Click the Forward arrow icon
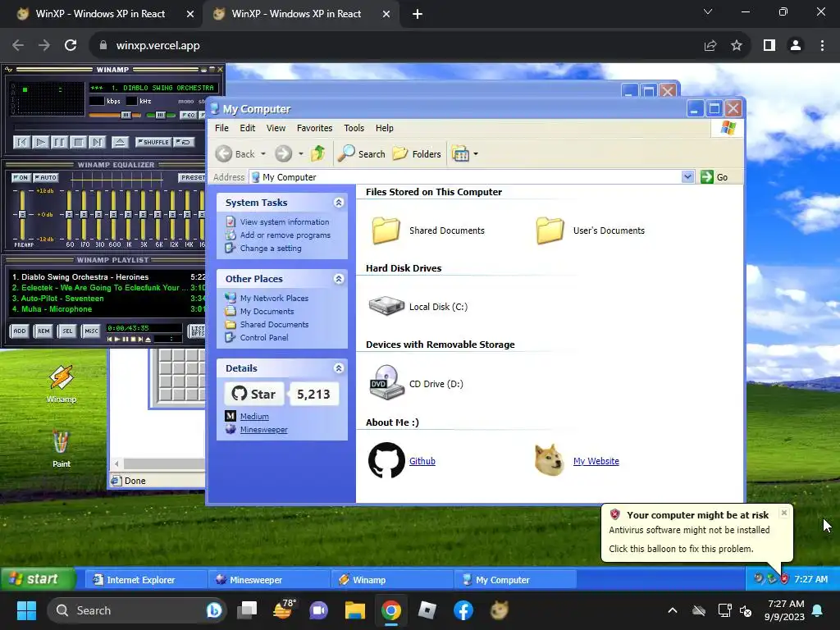The width and height of the screenshot is (840, 630). coord(283,154)
